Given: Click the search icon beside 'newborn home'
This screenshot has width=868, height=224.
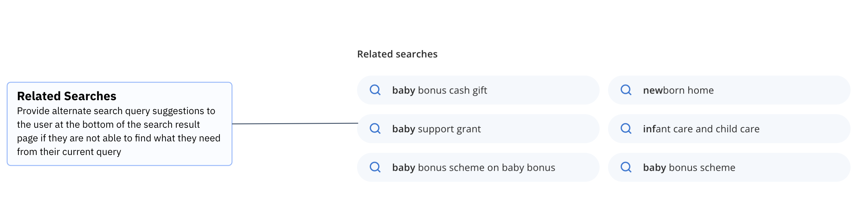Looking at the screenshot, I should (x=626, y=90).
